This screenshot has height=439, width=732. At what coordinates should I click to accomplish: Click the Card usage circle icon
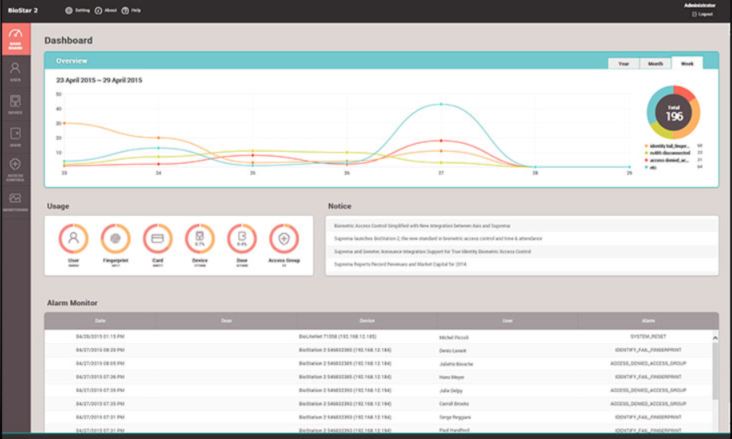[157, 240]
